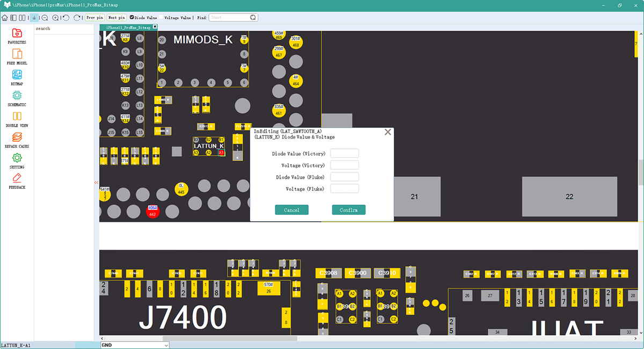Enable the Voltage Value checkbox

click(162, 17)
